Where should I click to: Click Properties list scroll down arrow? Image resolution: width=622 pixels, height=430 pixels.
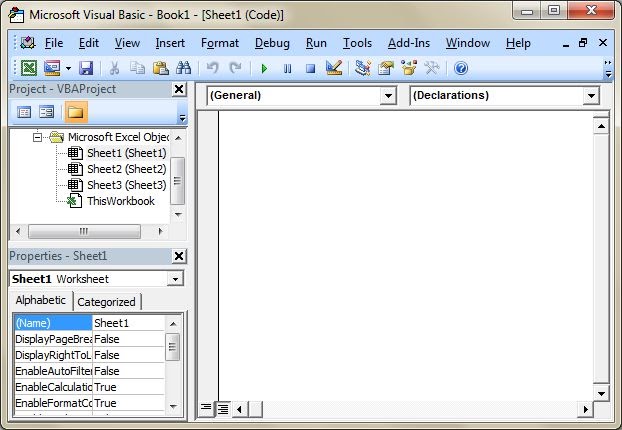[x=173, y=406]
